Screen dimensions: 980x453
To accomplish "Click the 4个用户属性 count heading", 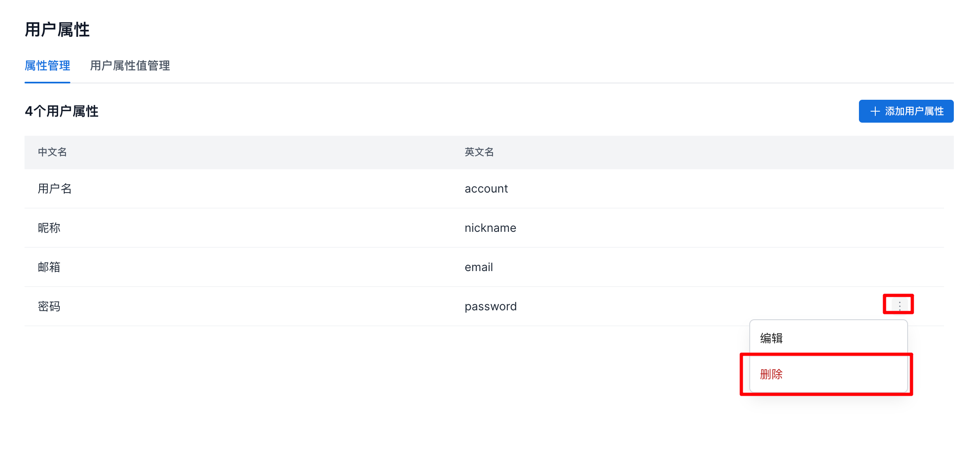I will point(61,111).
